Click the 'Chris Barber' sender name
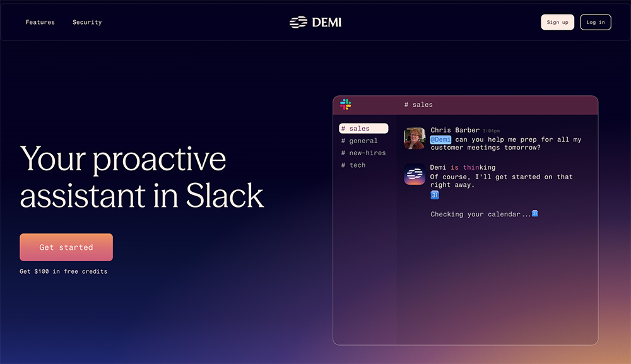The width and height of the screenshot is (631, 364). 455,130
